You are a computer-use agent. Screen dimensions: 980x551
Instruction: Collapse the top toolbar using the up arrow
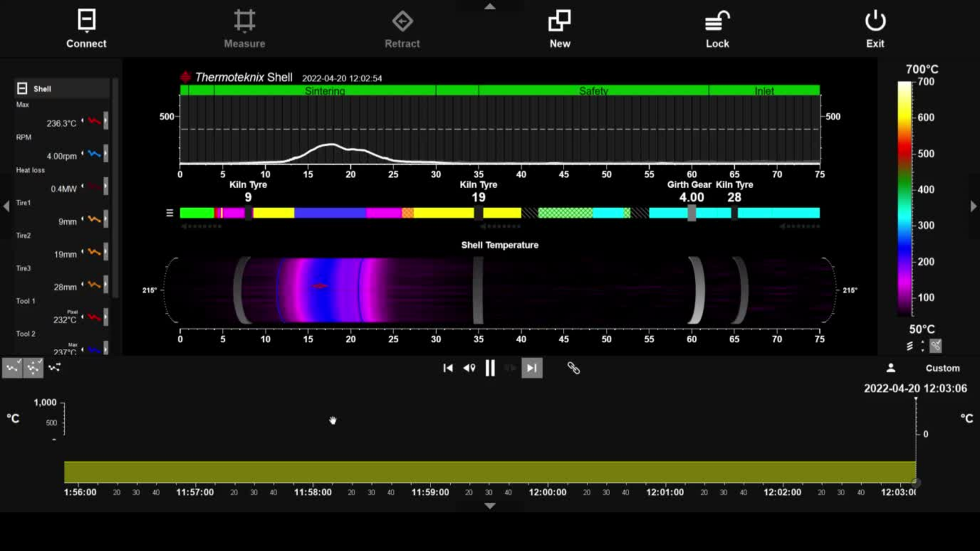(489, 6)
